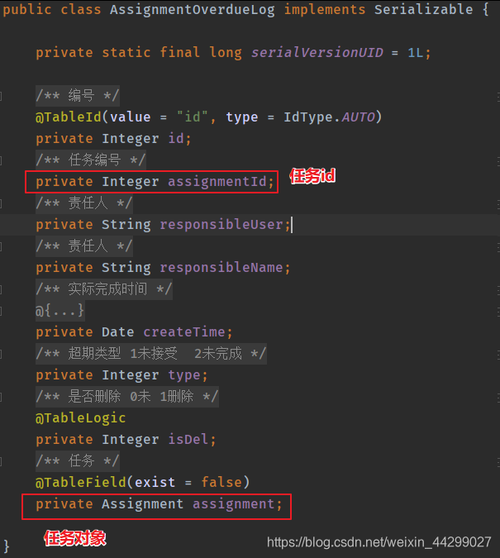
Task: Click the Assignment class type reference
Action: [142, 504]
